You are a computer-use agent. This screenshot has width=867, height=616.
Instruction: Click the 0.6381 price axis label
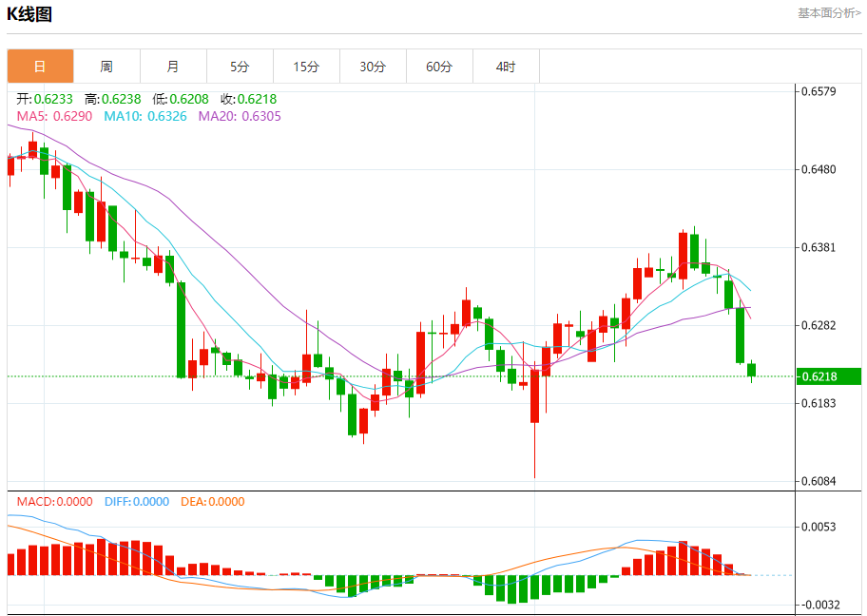[819, 247]
